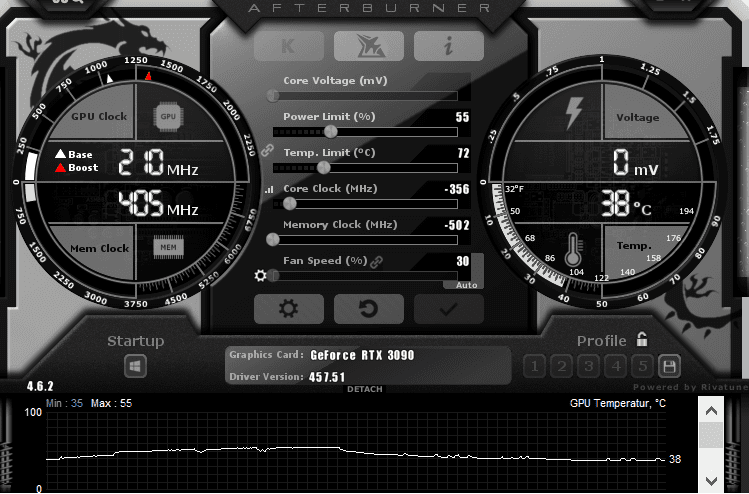Click the 210 MHz GPU clock reading
Viewport: 749px width, 494px height.
(x=158, y=162)
